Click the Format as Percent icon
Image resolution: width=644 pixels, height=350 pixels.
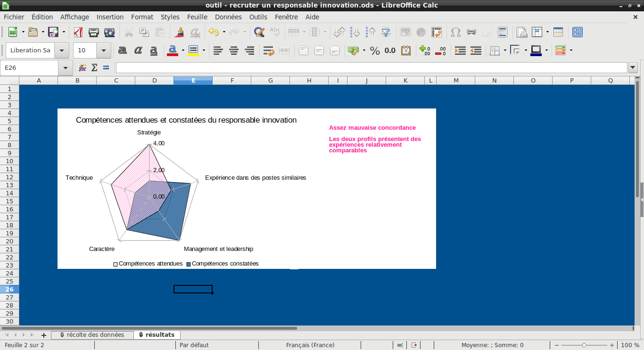point(375,50)
